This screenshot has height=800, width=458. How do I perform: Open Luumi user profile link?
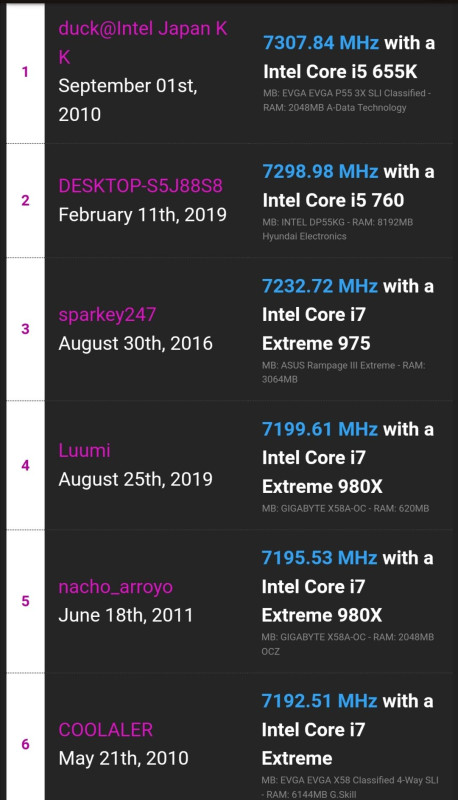(84, 451)
